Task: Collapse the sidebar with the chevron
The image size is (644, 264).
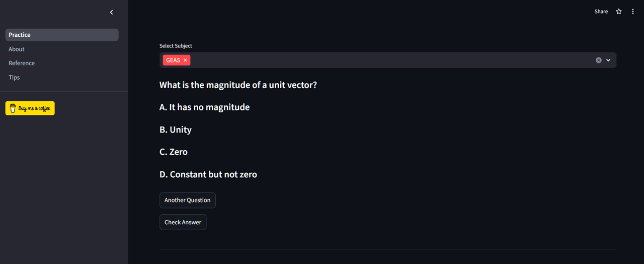Action: pos(112,12)
